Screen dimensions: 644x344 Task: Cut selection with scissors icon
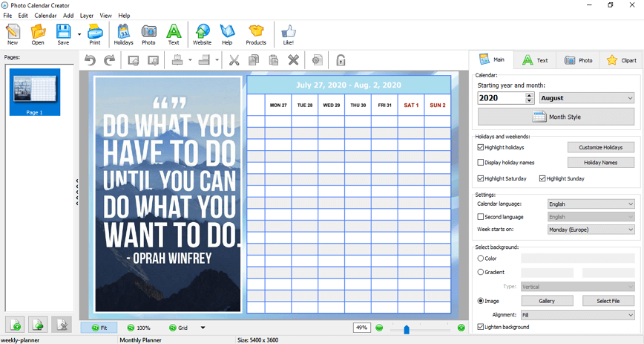234,60
